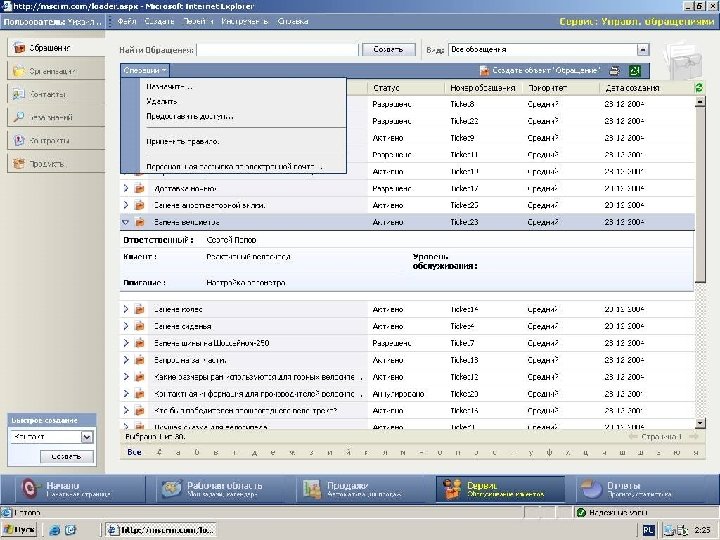Viewport: 720px width, 540px height.
Task: Click Создать button next to search field
Action: pyautogui.click(x=389, y=49)
